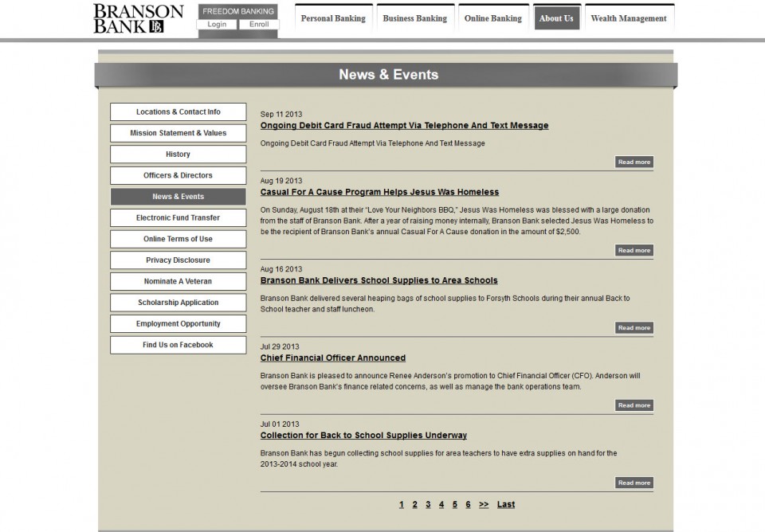This screenshot has height=532, width=765.
Task: Jump to the Last page link
Action: [506, 505]
